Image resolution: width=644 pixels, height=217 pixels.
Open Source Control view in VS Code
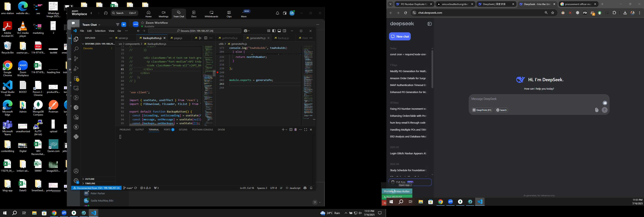76,59
